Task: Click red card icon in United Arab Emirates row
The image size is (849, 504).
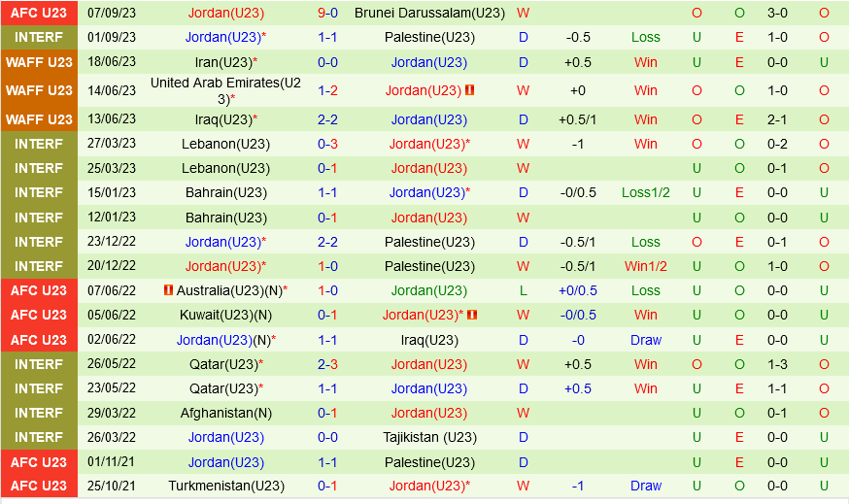Action: point(469,90)
